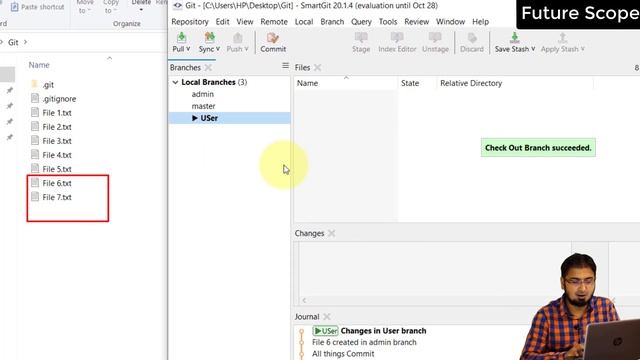Click the USer branch tag in Journal
The height and width of the screenshot is (360, 640).
[325, 331]
